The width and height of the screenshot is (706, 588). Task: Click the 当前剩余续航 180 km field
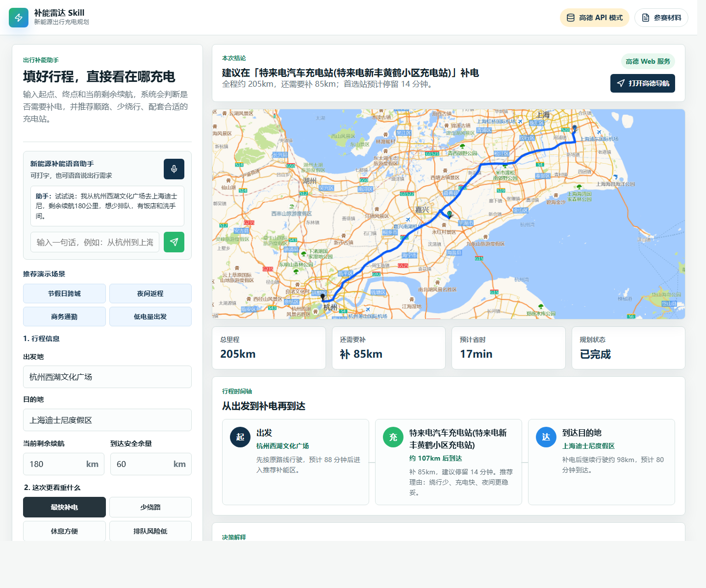[64, 464]
